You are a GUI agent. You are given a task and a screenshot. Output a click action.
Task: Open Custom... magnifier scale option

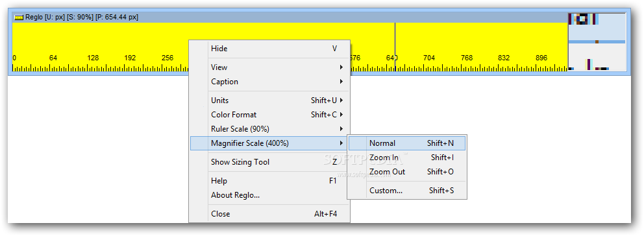[x=407, y=191]
